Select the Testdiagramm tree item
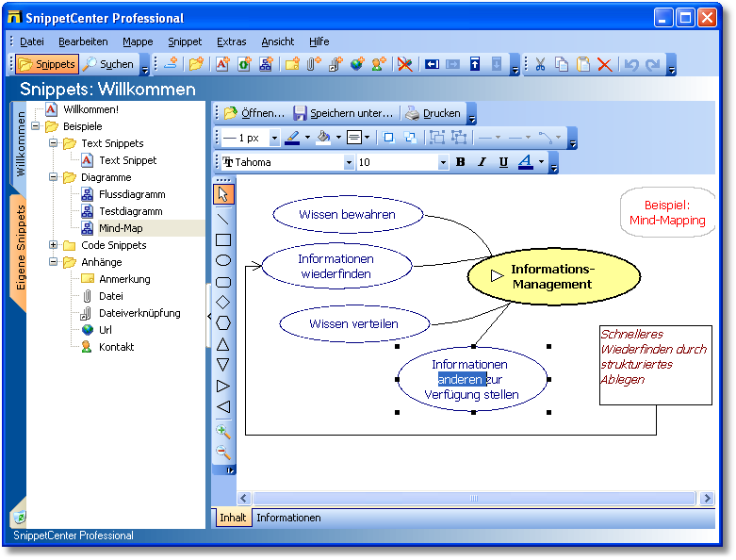Image resolution: width=736 pixels, height=560 pixels. click(130, 211)
